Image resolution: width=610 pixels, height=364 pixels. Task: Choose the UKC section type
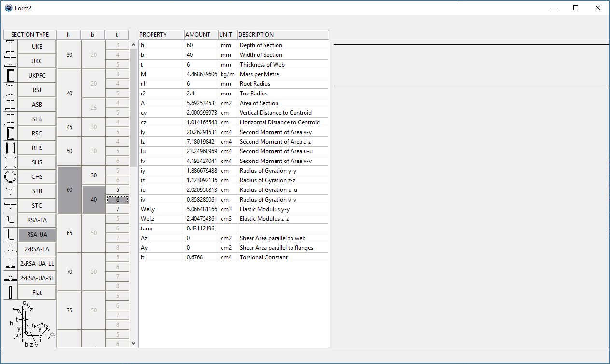[x=37, y=61]
